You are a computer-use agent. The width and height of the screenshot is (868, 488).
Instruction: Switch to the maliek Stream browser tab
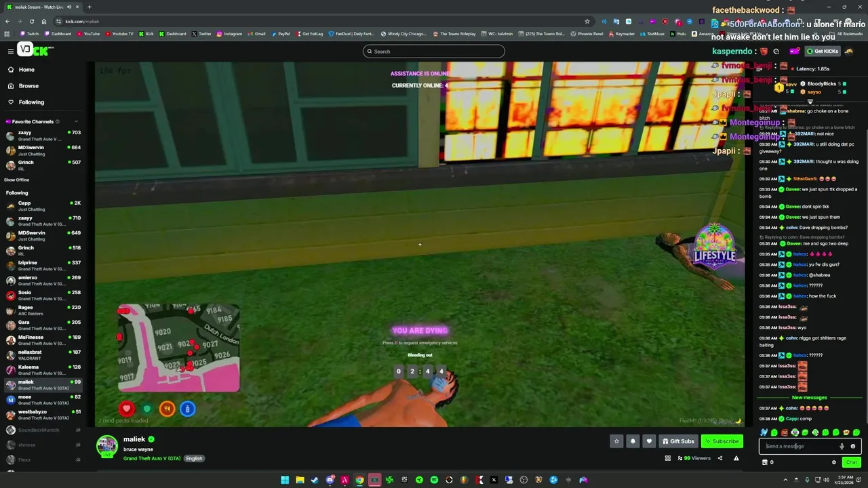(42, 7)
